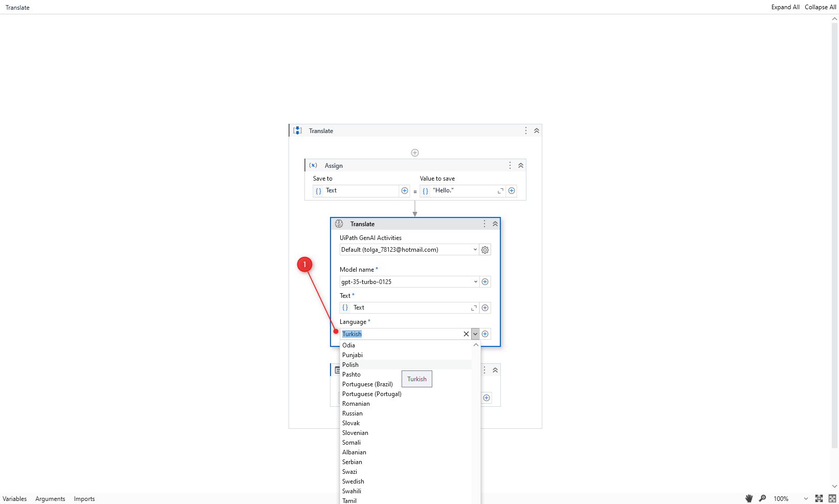839x504 pixels.
Task: Click the designer scrollbar up arrow
Action: (x=835, y=19)
